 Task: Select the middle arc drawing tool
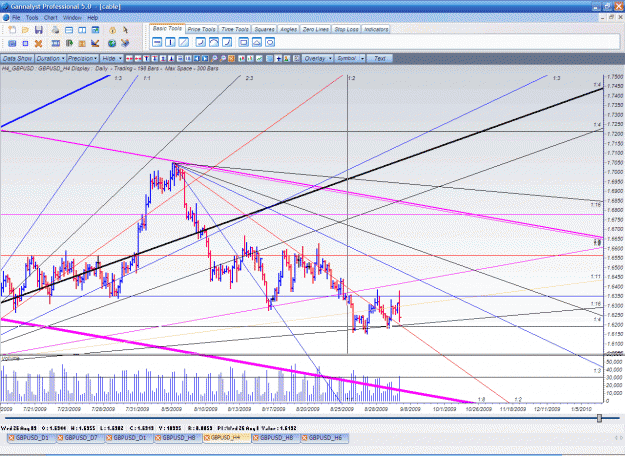214,42
